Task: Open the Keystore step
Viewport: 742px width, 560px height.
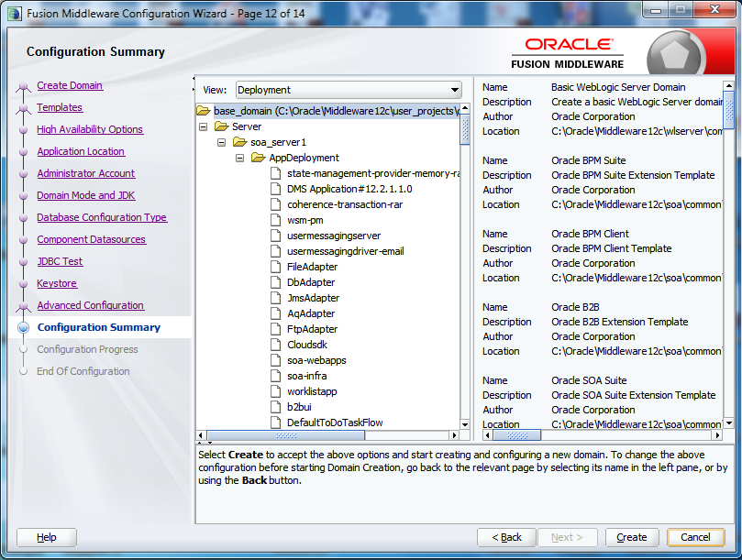Action: (57, 283)
